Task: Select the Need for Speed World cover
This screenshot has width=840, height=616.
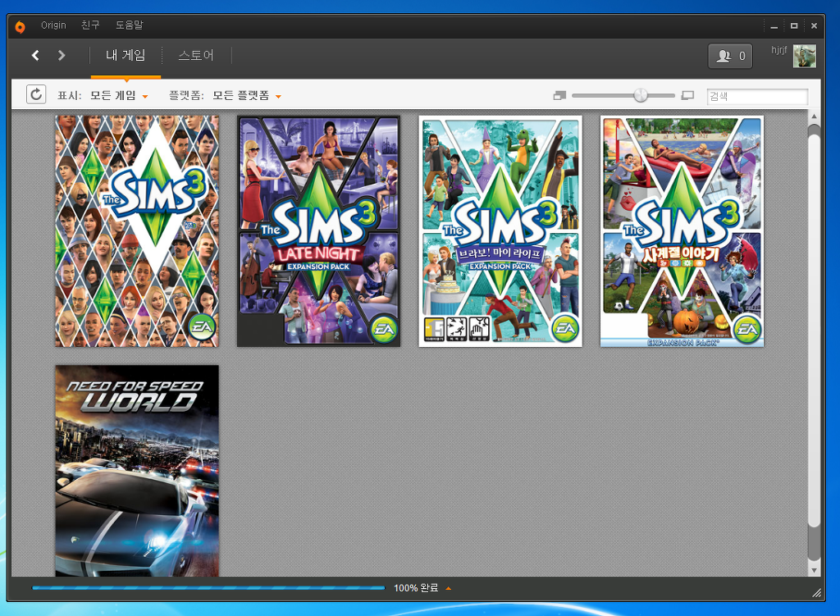Action: coord(137,471)
